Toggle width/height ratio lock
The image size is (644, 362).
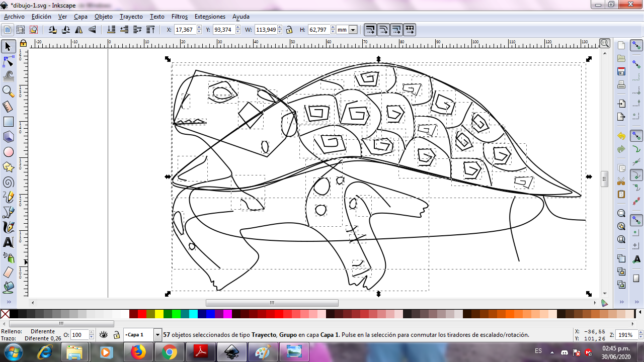pos(289,30)
